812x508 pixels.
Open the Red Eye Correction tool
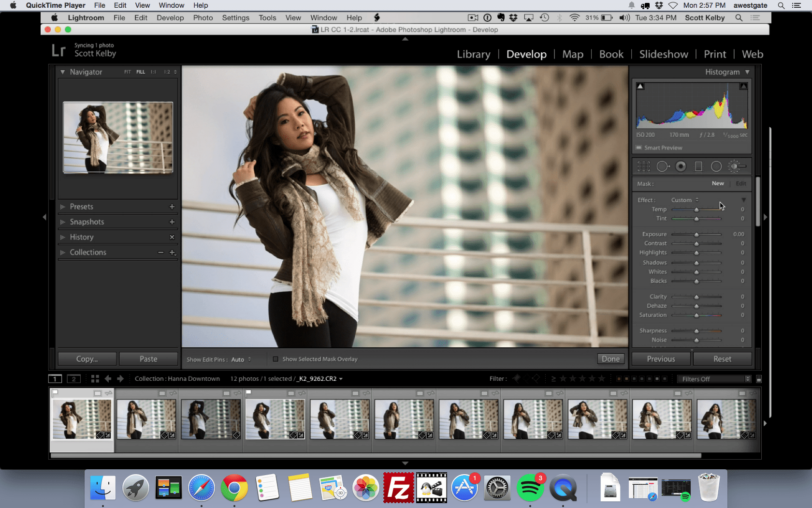pyautogui.click(x=681, y=166)
